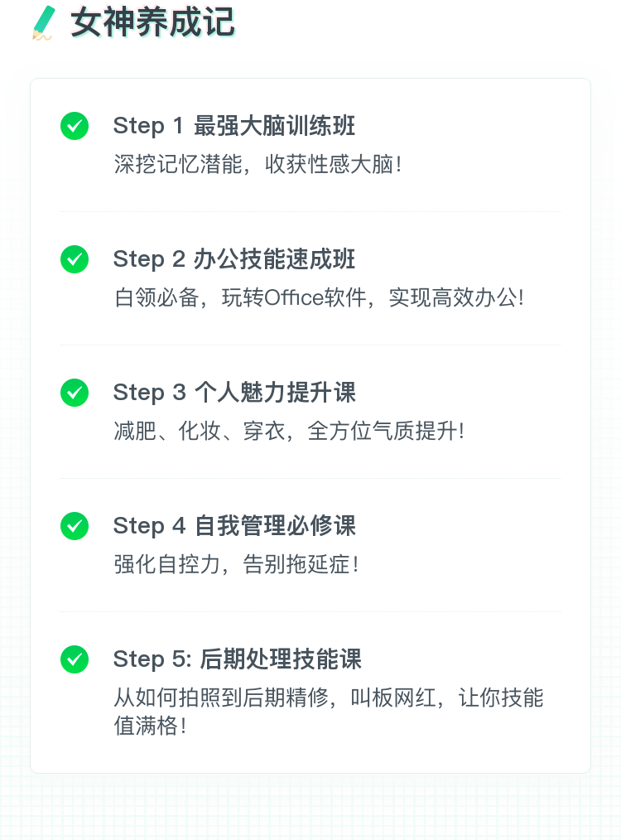Click the word Office in Step 2 description
Viewport: 621px width, 840px height.
pos(294,297)
